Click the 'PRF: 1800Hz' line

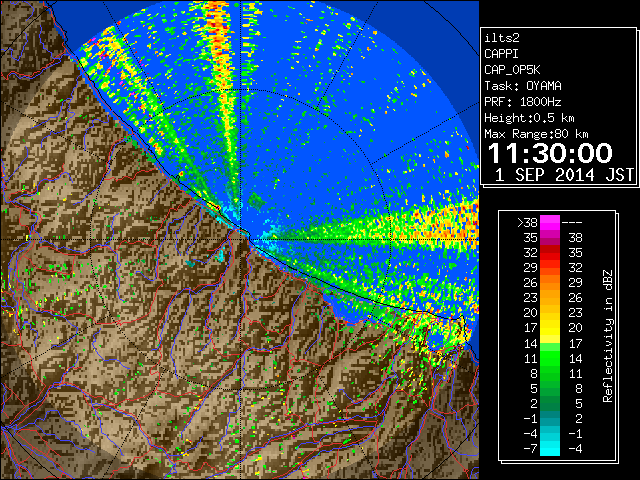[523, 102]
